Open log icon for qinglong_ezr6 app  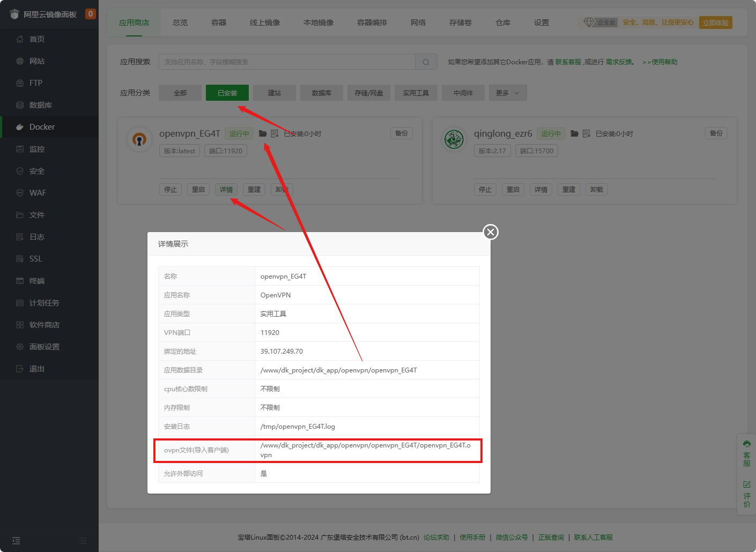pos(586,133)
